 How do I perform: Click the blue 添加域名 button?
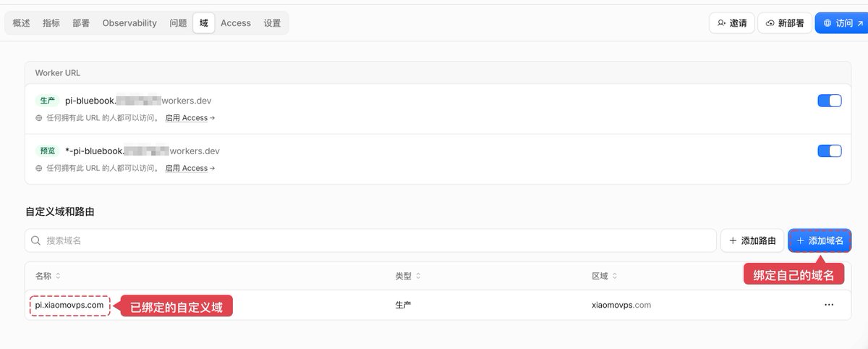click(820, 240)
